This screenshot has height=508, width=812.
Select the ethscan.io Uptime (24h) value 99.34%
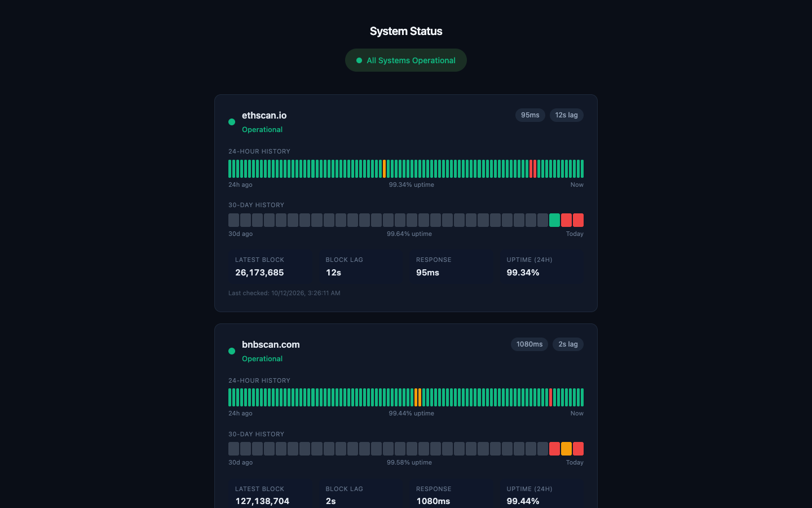tap(523, 273)
